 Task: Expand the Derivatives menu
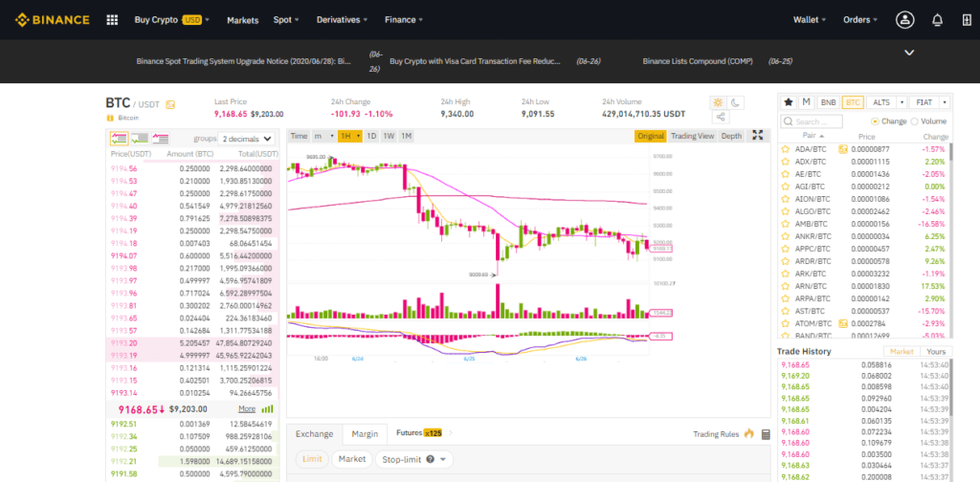pyautogui.click(x=343, y=20)
